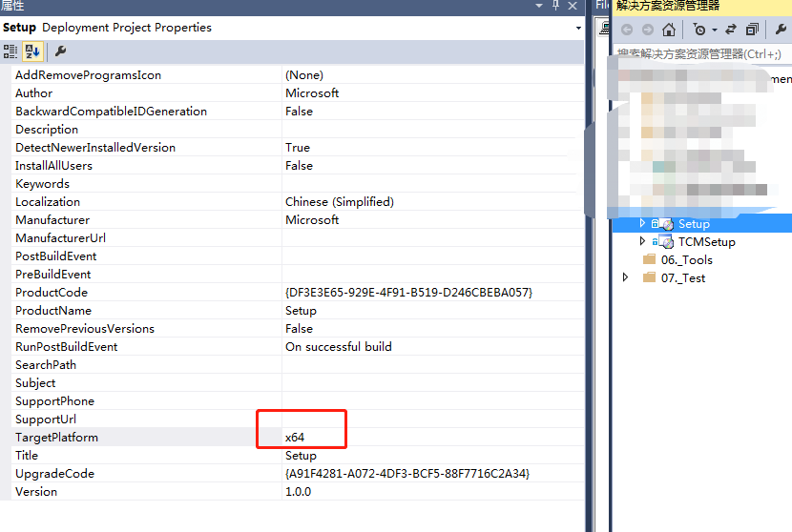Select the Setup project in tree

tap(694, 224)
